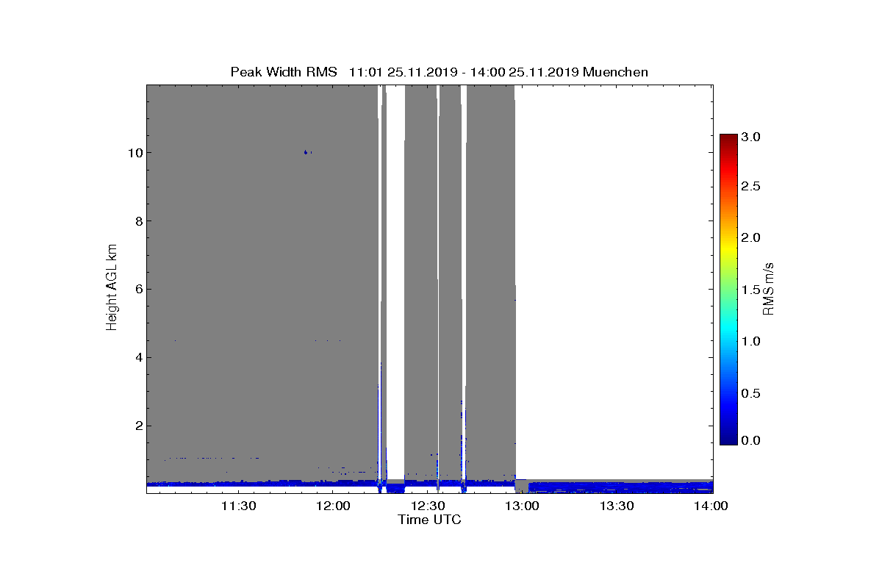This screenshot has width=882, height=588.
Task: Click the height tick label 4
Action: tap(138, 357)
